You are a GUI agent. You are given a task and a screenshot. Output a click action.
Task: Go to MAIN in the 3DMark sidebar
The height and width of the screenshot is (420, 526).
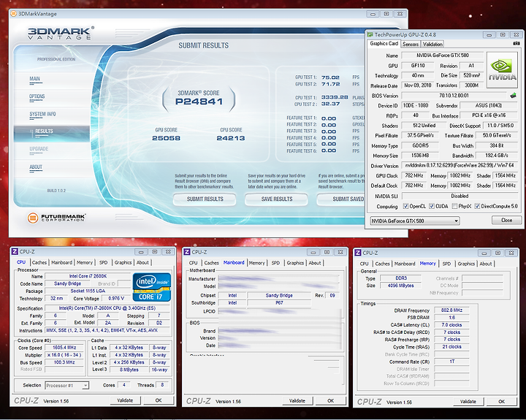pos(34,79)
